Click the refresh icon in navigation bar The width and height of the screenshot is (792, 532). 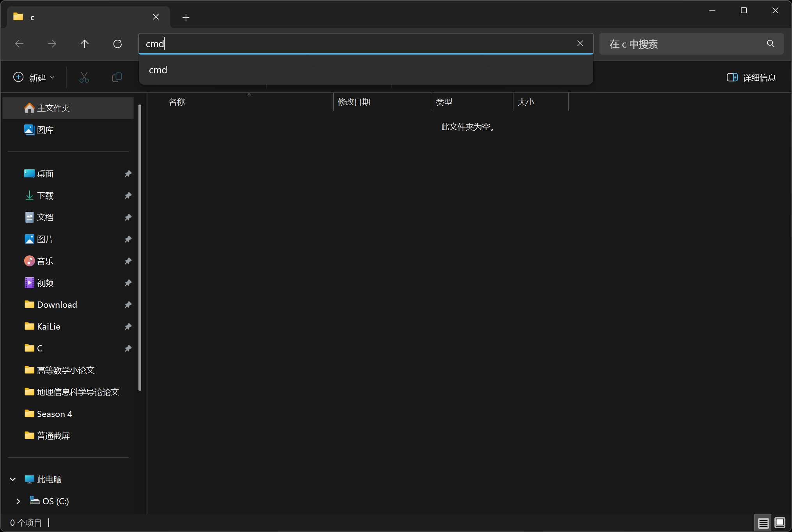pos(117,44)
